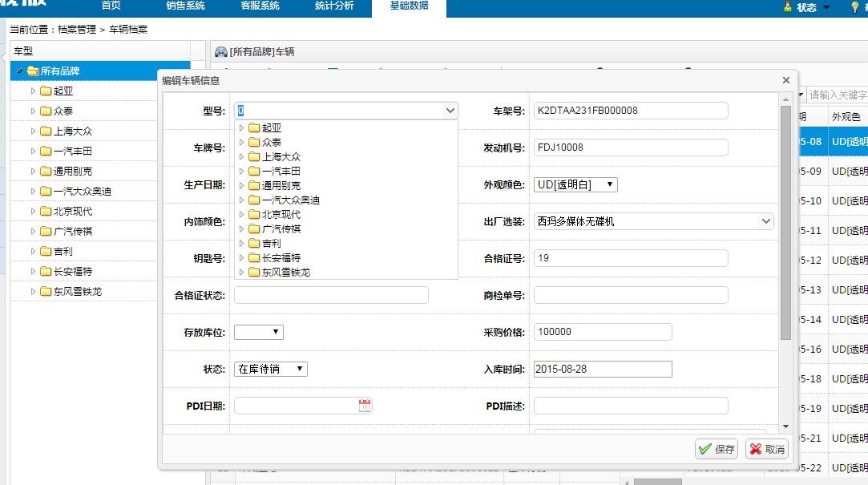Click the 吉利 folder icon in dropdown list
This screenshot has height=485, width=868.
(x=254, y=244)
